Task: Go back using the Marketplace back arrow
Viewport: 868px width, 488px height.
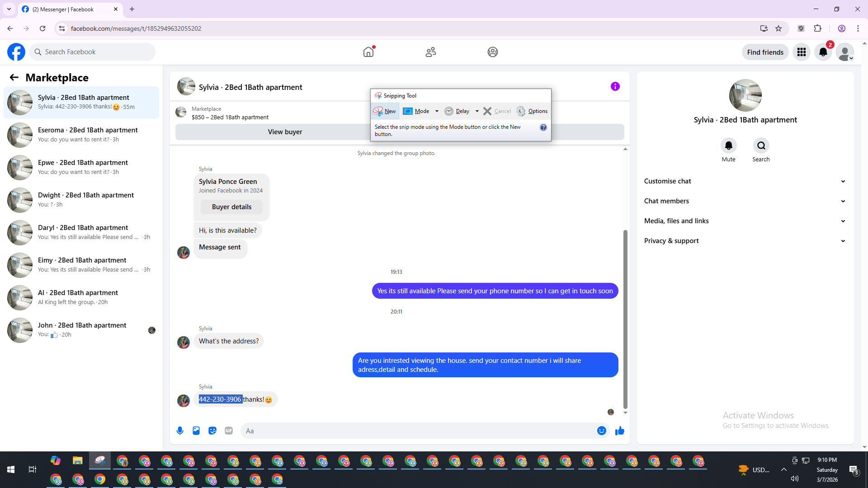Action: 14,77
